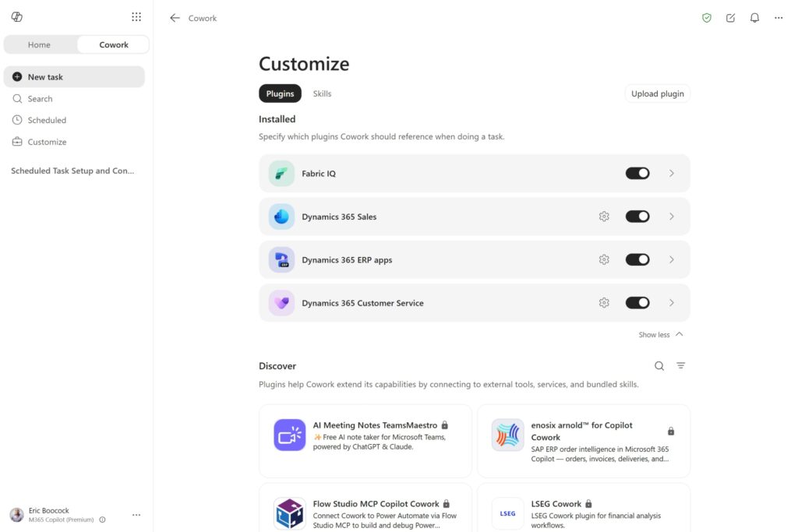Click the AI Meeting Notes TeamsMaestro icon
The height and width of the screenshot is (532, 798).
pos(290,435)
